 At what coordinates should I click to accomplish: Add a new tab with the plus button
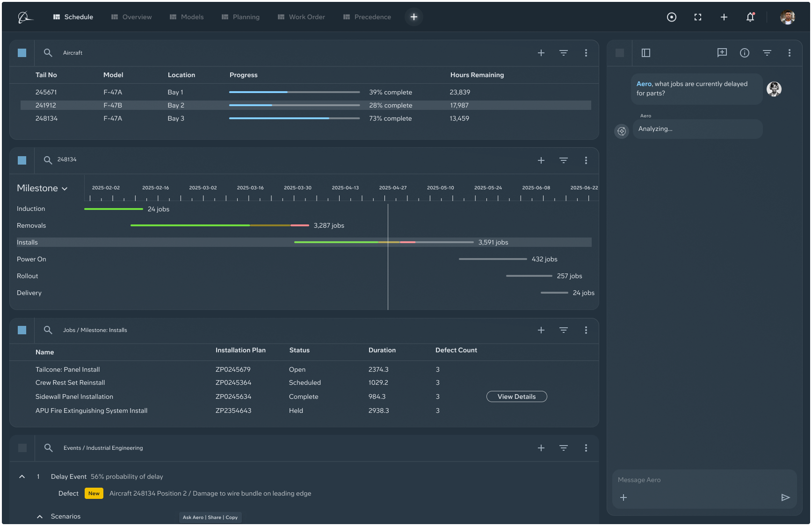coord(414,17)
